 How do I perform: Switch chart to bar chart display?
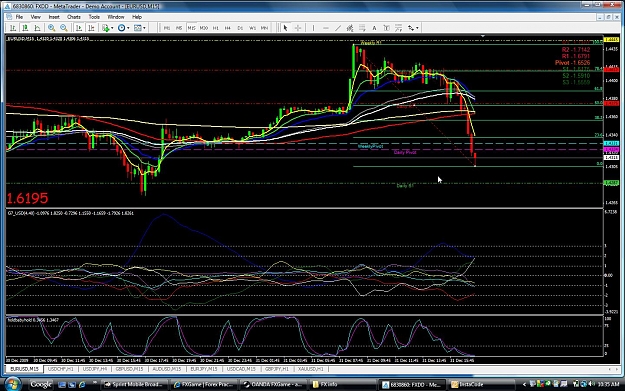(13, 28)
